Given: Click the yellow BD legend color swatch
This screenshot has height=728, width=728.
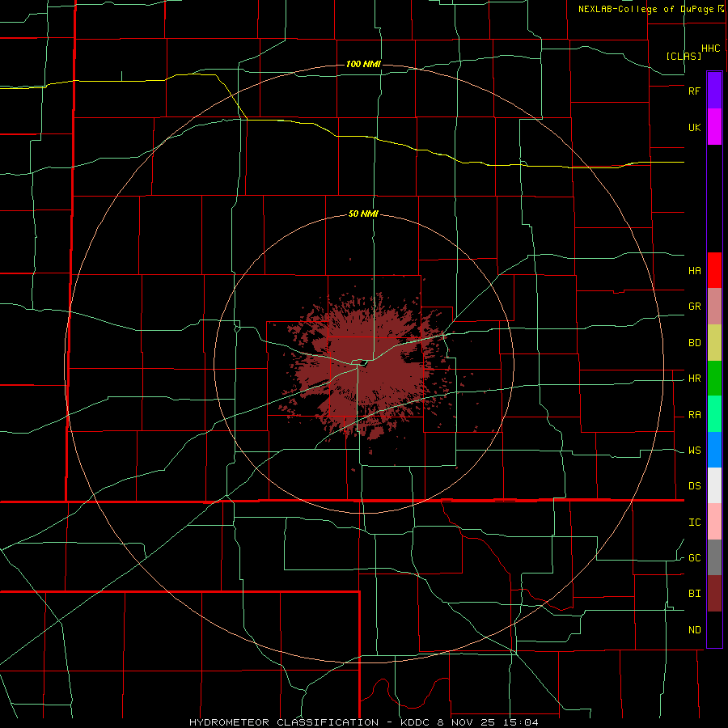Looking at the screenshot, I should pyautogui.click(x=714, y=343).
